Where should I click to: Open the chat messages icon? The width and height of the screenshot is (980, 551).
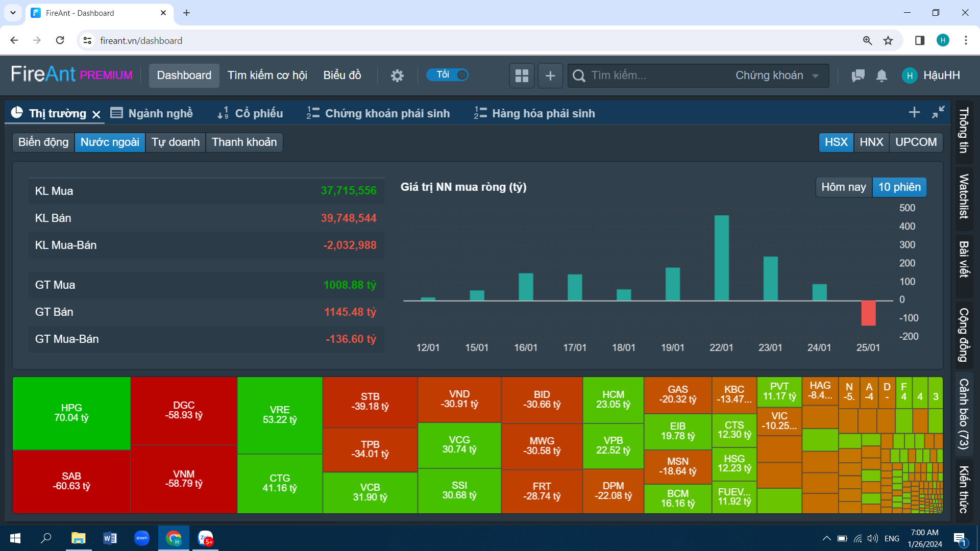click(x=858, y=76)
